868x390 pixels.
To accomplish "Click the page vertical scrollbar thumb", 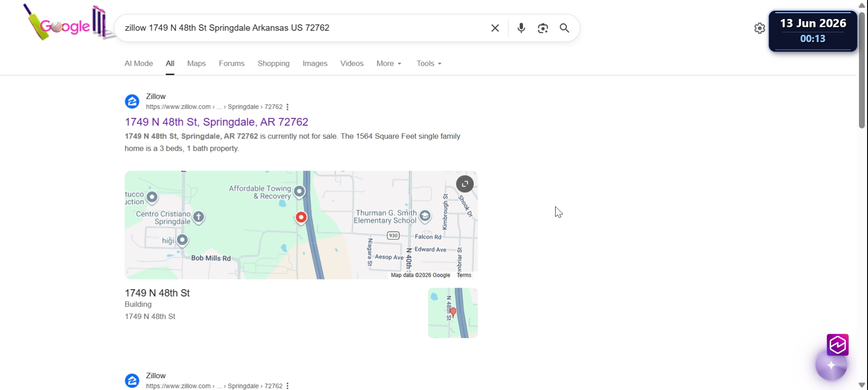I will pos(862,70).
